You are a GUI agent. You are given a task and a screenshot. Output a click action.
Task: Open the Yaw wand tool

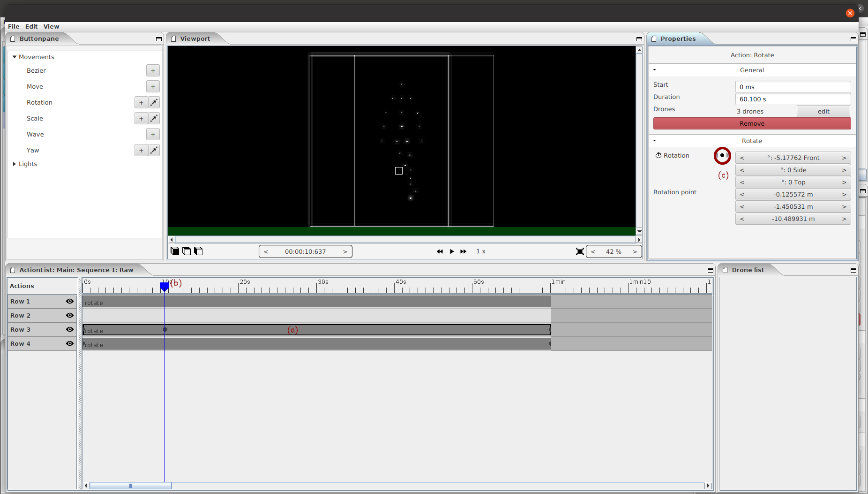[x=154, y=150]
